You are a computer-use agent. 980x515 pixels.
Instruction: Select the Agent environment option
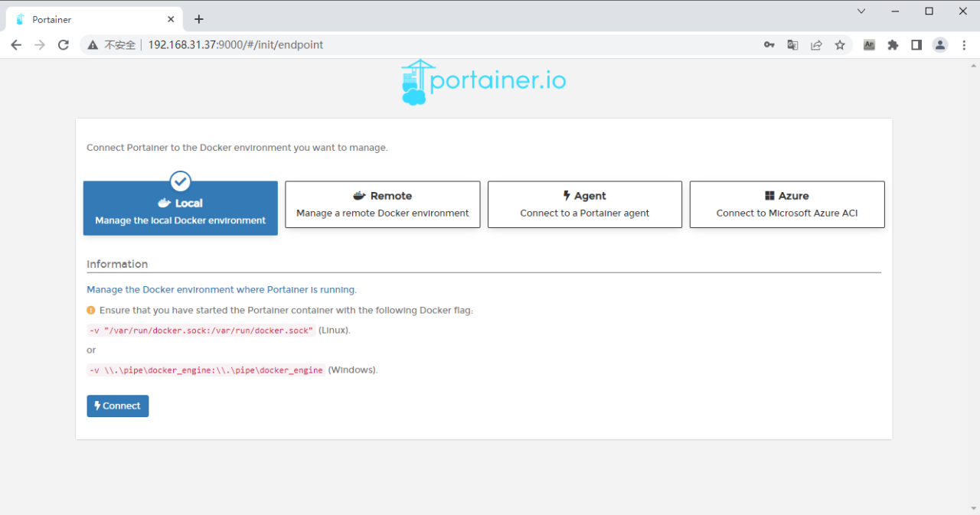click(584, 204)
